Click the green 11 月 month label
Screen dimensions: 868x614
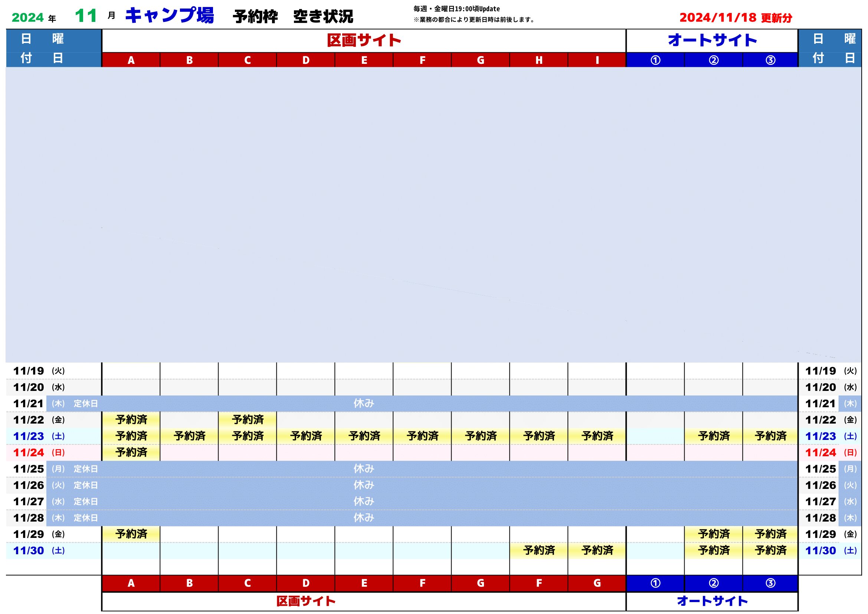click(95, 16)
